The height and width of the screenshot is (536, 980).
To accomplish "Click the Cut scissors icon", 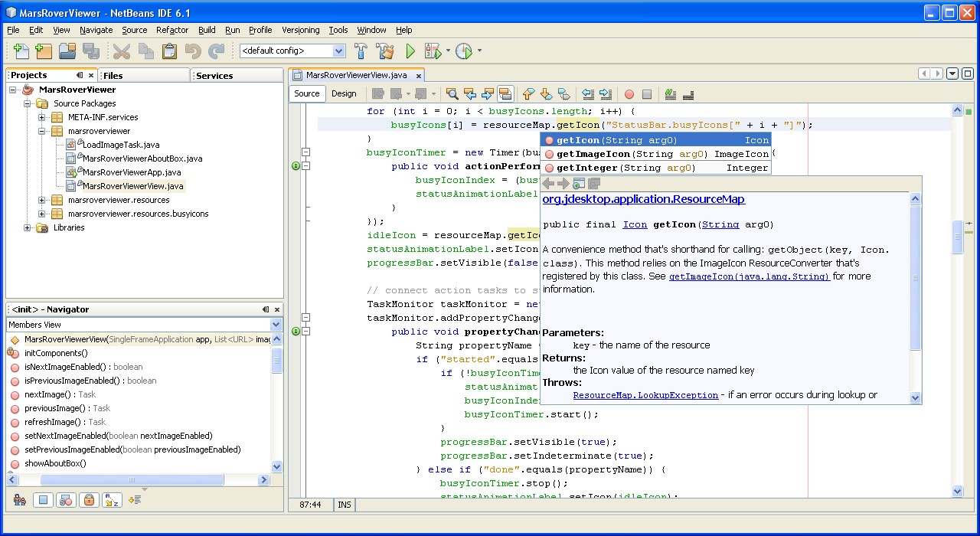I will (122, 51).
